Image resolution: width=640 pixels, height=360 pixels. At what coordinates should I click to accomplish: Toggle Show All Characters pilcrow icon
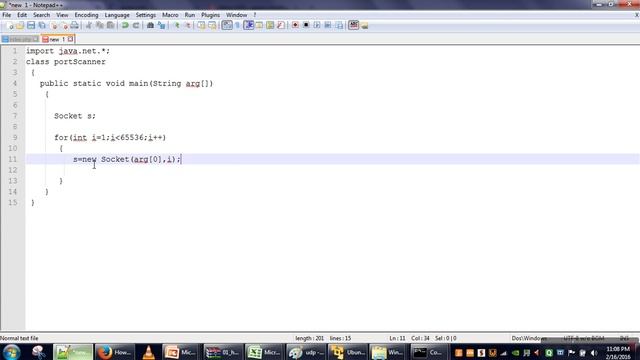click(238, 25)
